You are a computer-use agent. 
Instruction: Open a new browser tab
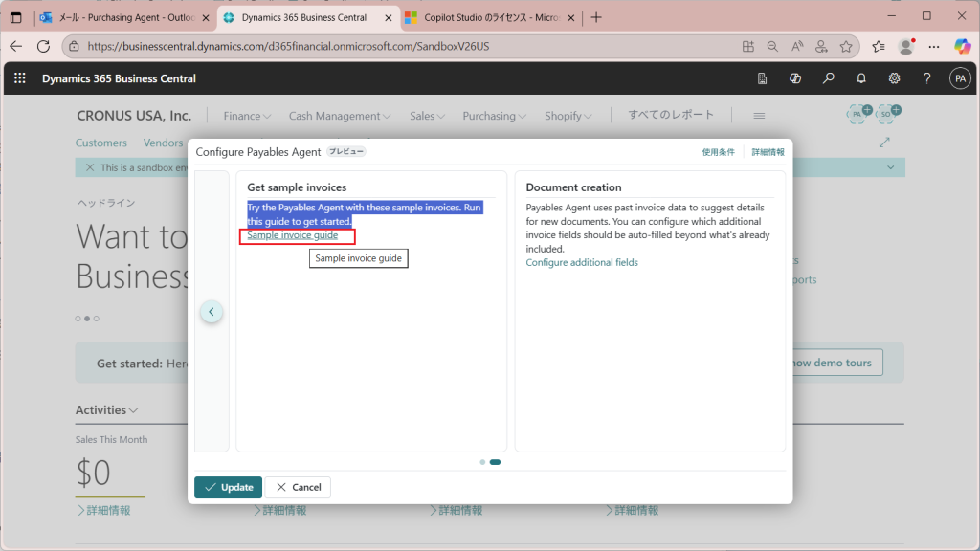pos(596,17)
